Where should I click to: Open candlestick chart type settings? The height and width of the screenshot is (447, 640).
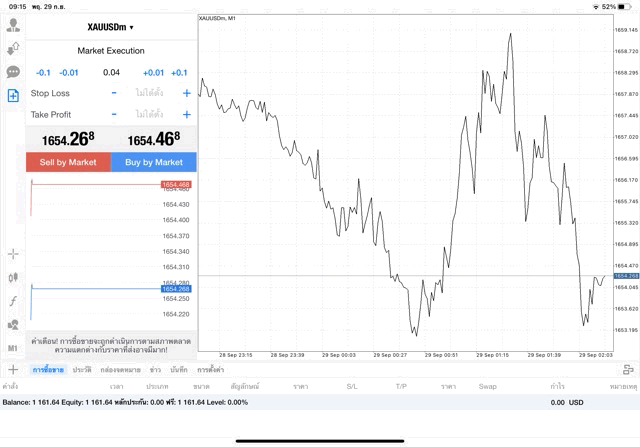pyautogui.click(x=13, y=278)
